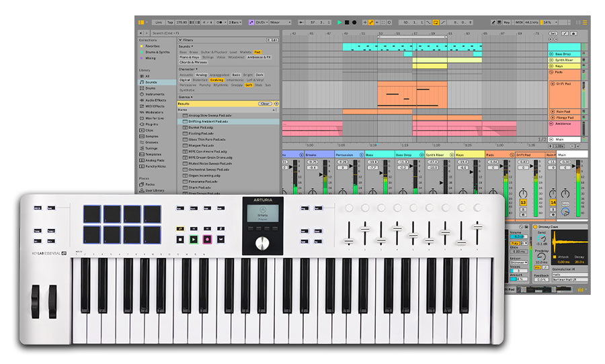This screenshot has height=364, width=605.
Task: Unfold the Bass Drop arrangement track
Action: pyautogui.click(x=551, y=54)
